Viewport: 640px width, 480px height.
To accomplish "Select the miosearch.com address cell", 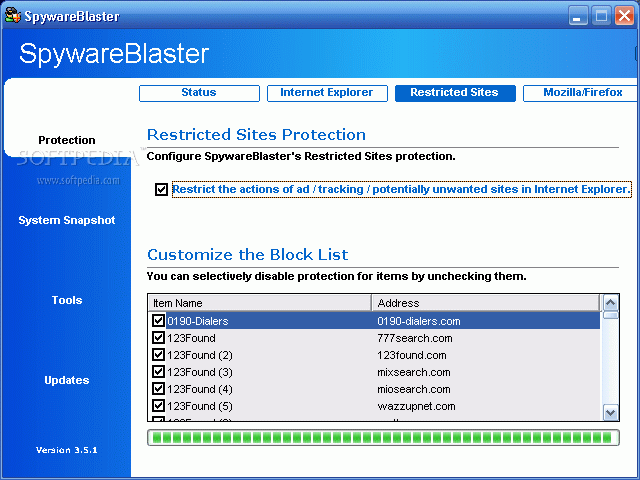I will click(413, 389).
